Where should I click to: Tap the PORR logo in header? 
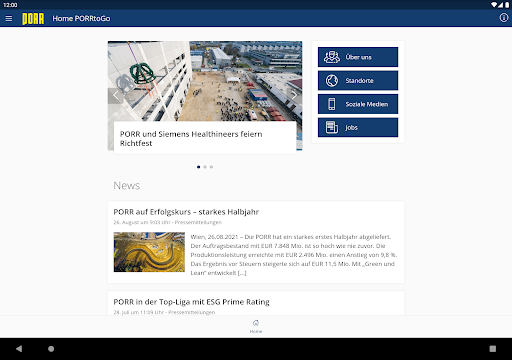(33, 19)
